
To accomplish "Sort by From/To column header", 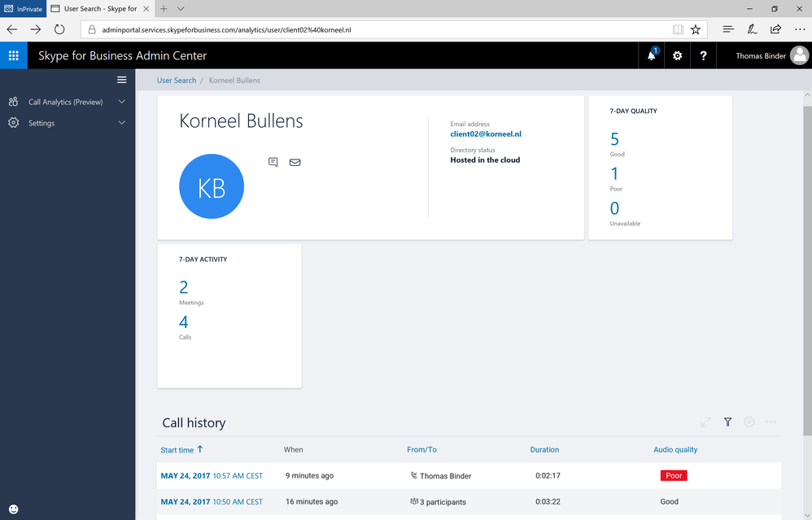I will [x=421, y=449].
